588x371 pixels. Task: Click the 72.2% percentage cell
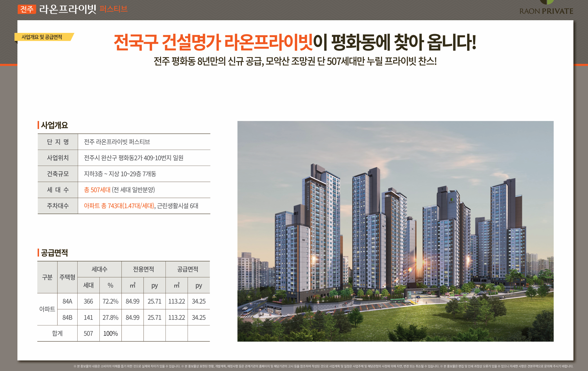pyautogui.click(x=110, y=301)
